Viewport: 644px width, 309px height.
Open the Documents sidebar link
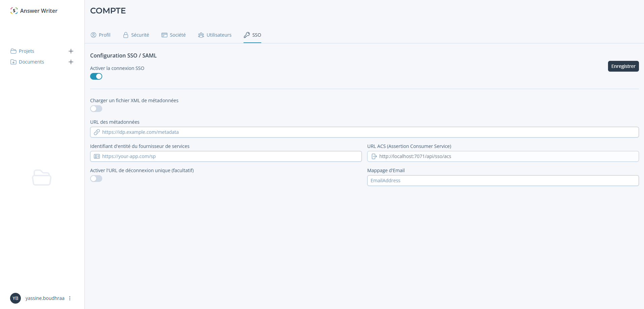31,62
